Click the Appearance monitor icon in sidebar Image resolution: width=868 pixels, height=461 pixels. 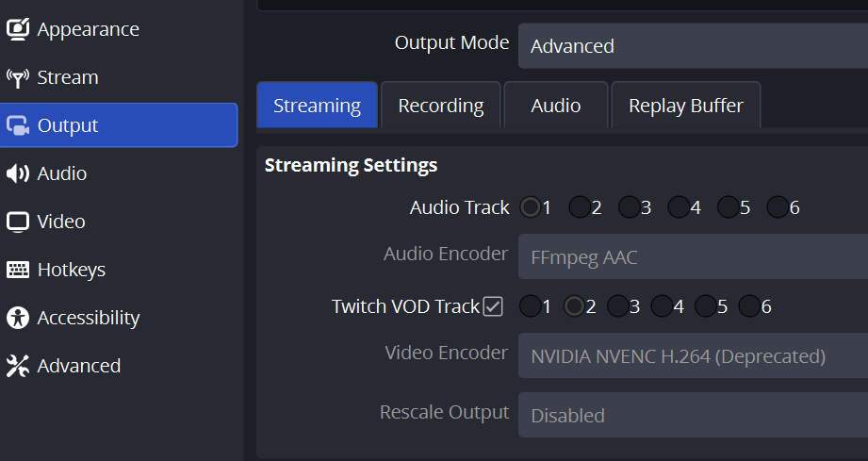(x=18, y=29)
